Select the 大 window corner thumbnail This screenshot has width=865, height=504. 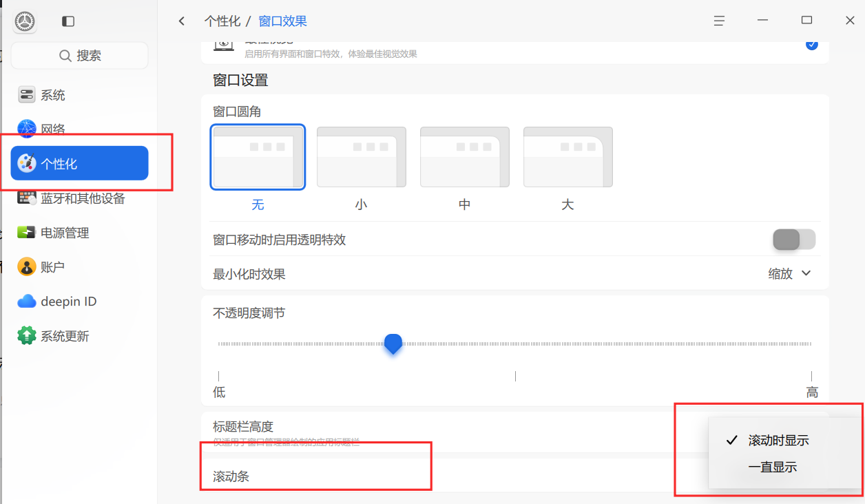click(x=567, y=157)
